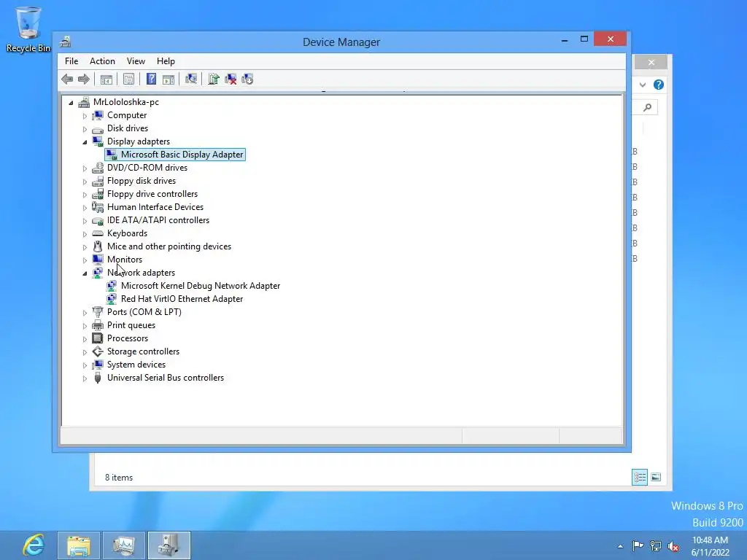Click the network tray icon

pyautogui.click(x=656, y=546)
